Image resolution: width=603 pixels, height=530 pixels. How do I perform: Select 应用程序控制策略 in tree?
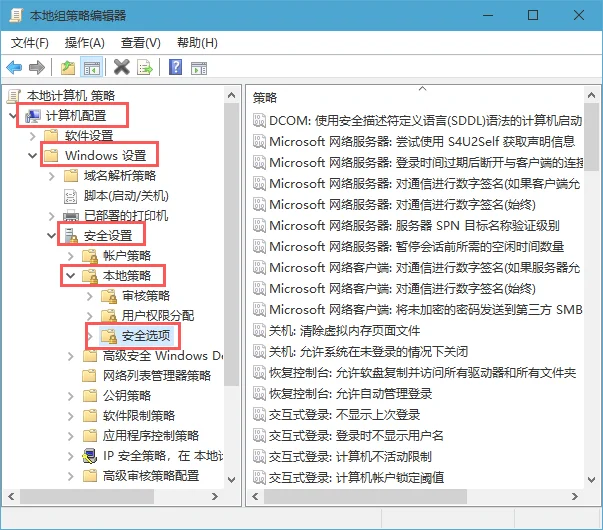(151, 436)
